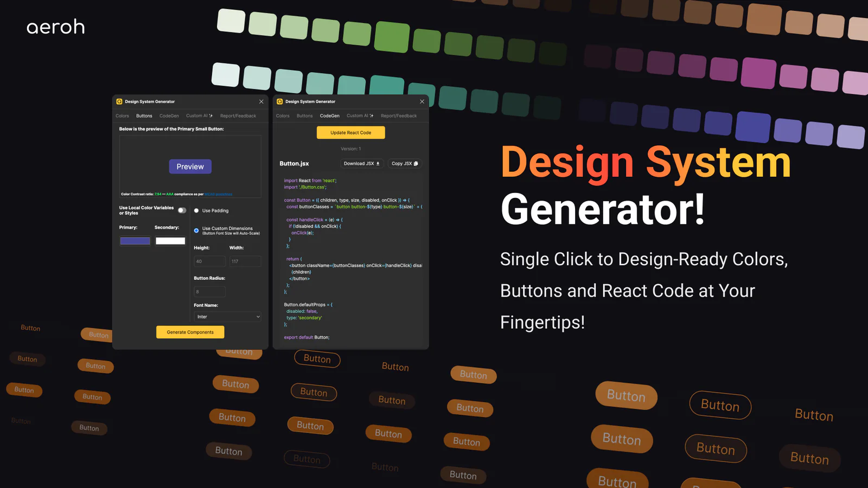Click the code line "import React from 'react';"
This screenshot has height=488, width=868.
coord(310,181)
